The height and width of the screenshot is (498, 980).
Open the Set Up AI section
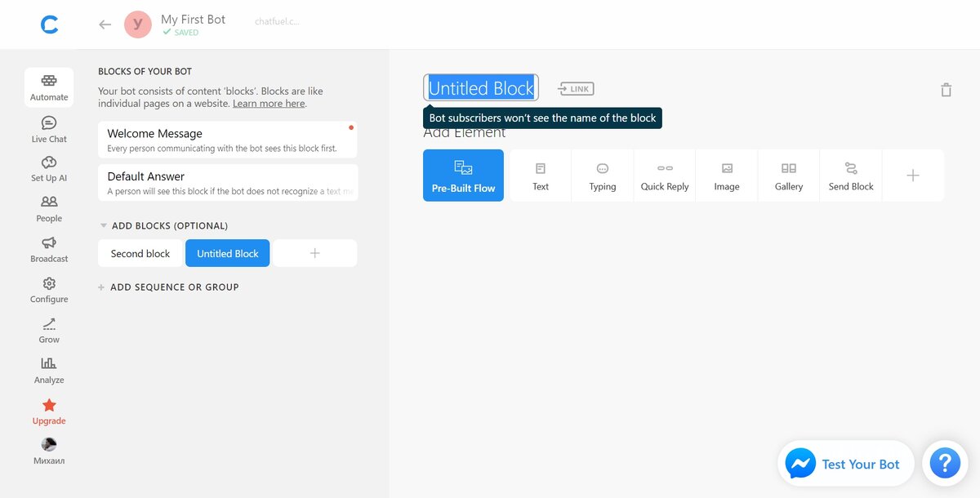tap(49, 169)
